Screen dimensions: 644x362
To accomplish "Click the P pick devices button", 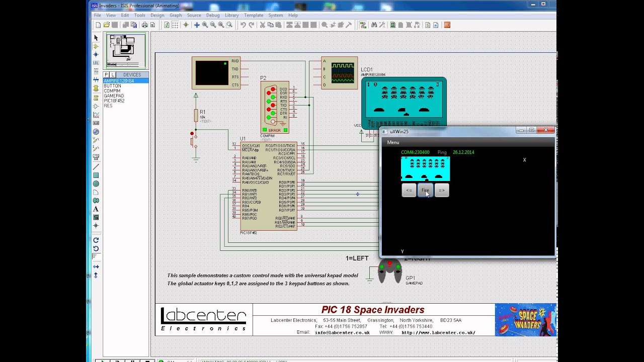I will [x=106, y=74].
